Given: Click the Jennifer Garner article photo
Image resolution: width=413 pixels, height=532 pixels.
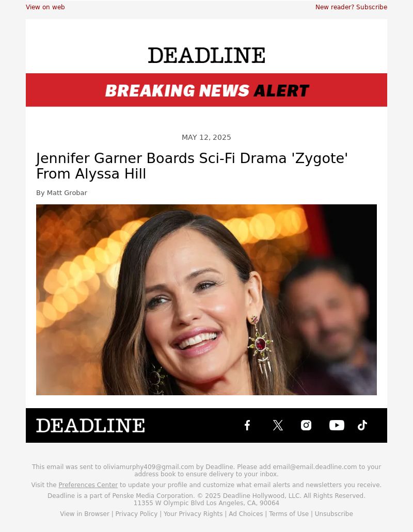Looking at the screenshot, I should tap(206, 300).
